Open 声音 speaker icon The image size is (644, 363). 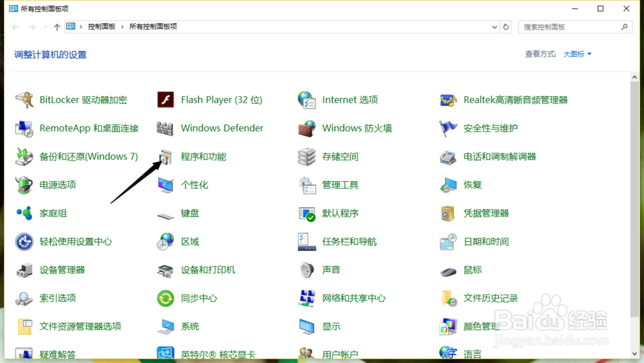tap(307, 270)
